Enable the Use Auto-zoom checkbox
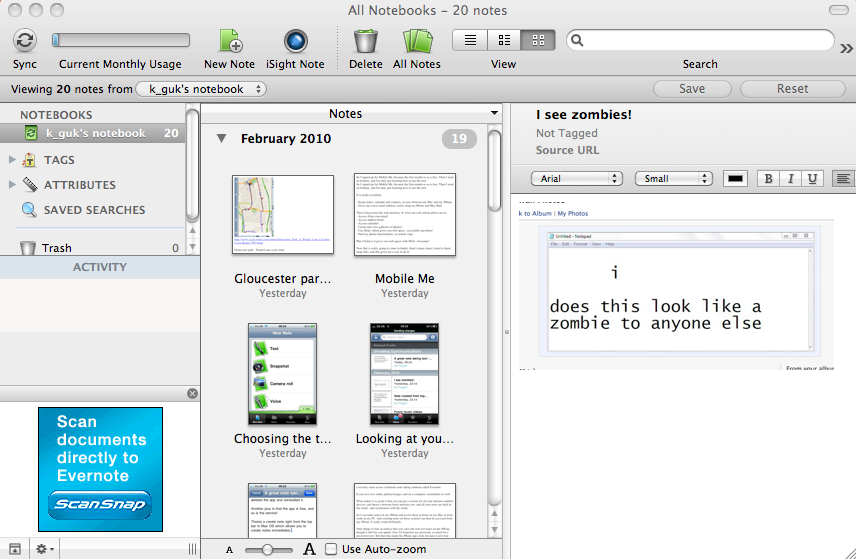The width and height of the screenshot is (856, 559). tap(332, 549)
